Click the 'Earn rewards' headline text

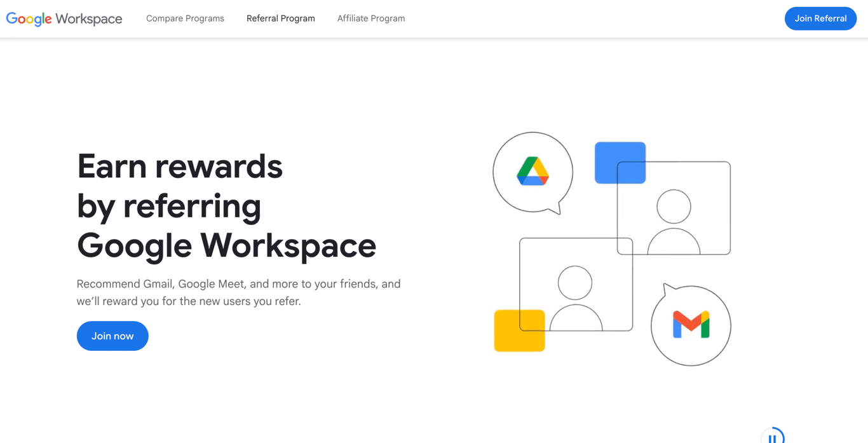[x=179, y=167]
